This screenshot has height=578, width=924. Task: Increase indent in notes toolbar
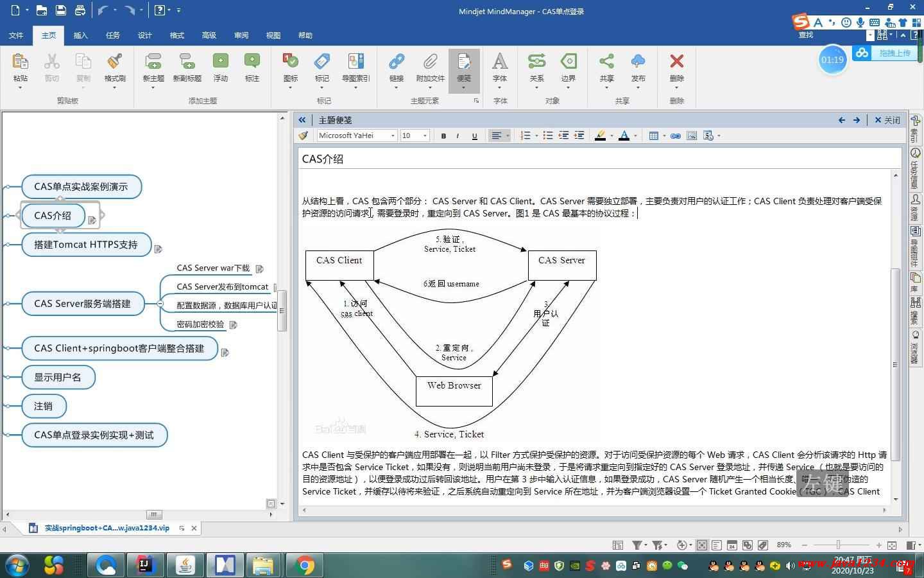click(579, 136)
